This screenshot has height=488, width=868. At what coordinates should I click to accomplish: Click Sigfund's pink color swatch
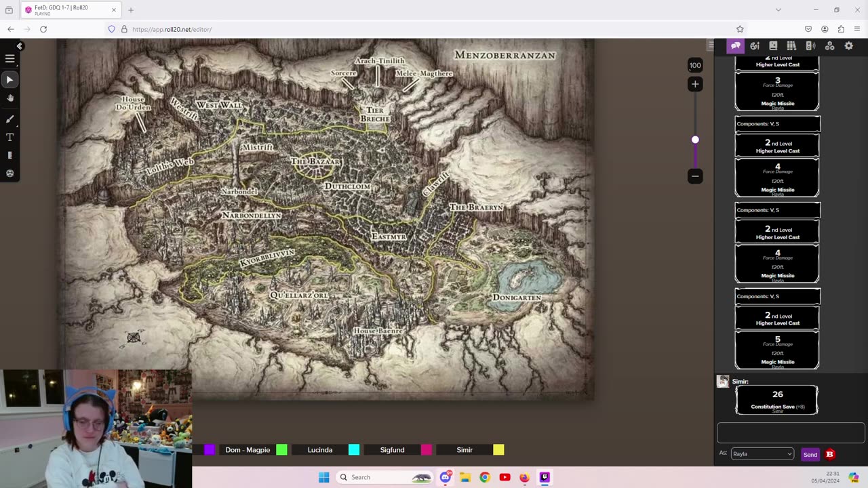click(x=427, y=450)
